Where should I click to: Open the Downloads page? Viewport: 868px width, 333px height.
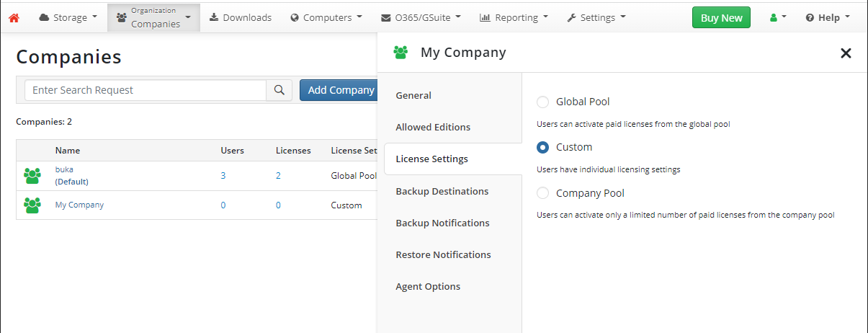coord(241,17)
